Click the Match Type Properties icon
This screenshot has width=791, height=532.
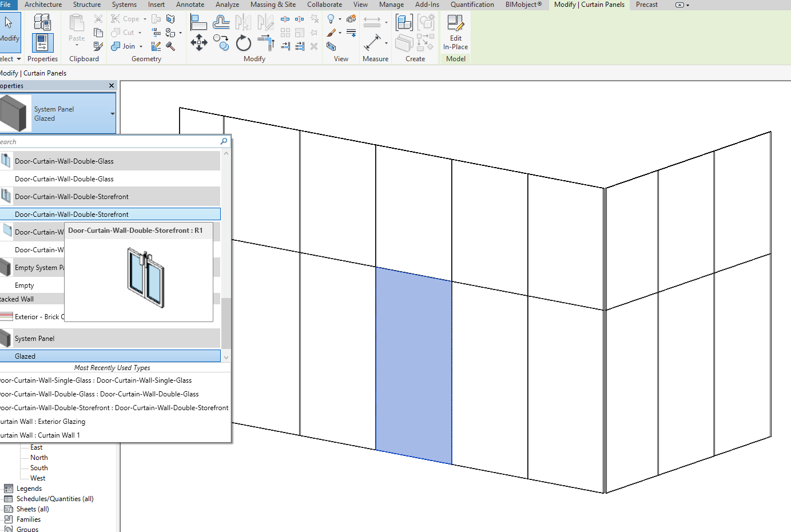[98, 46]
